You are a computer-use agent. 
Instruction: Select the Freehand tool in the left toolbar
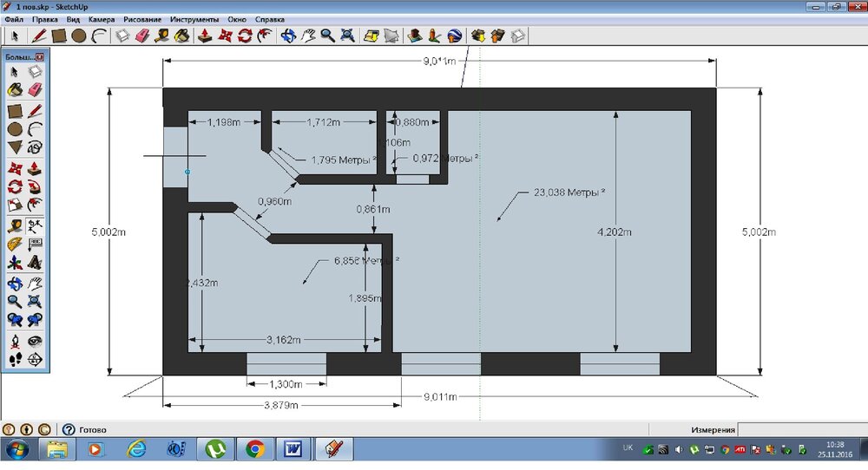coord(35,147)
